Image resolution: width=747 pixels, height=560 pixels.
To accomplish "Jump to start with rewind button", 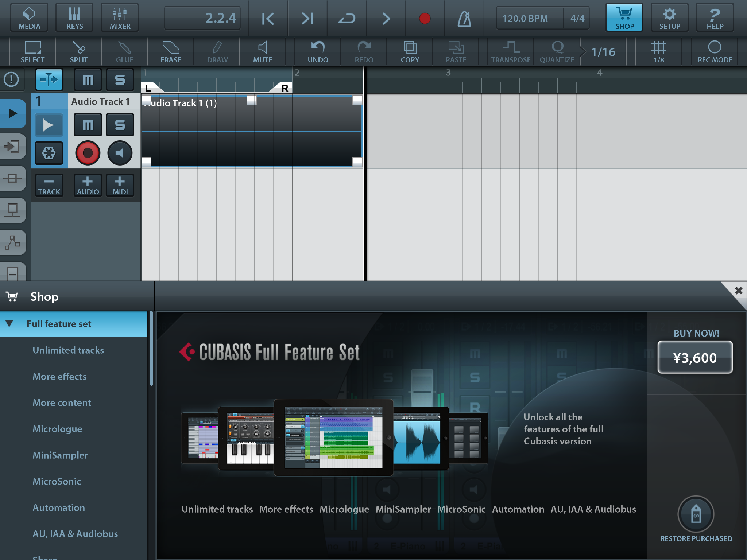I will pyautogui.click(x=268, y=18).
